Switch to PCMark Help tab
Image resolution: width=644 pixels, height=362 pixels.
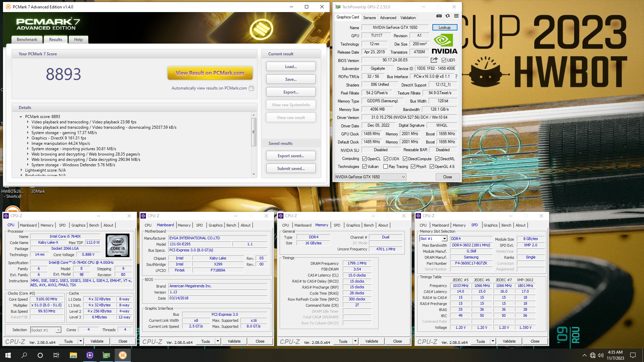78,40
